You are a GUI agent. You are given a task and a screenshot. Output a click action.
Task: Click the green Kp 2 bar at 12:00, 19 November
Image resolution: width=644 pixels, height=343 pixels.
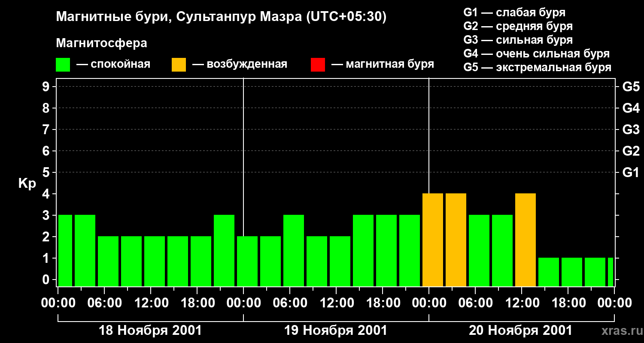point(340,262)
